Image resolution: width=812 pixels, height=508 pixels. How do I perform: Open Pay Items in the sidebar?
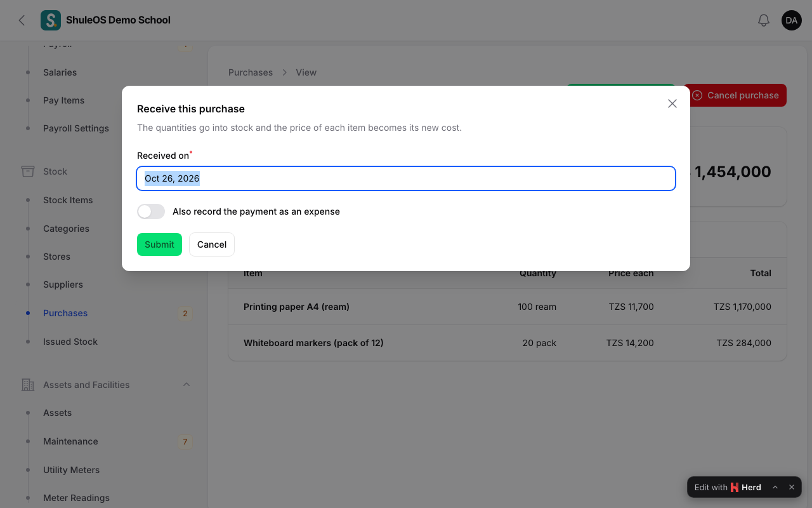[x=63, y=100]
